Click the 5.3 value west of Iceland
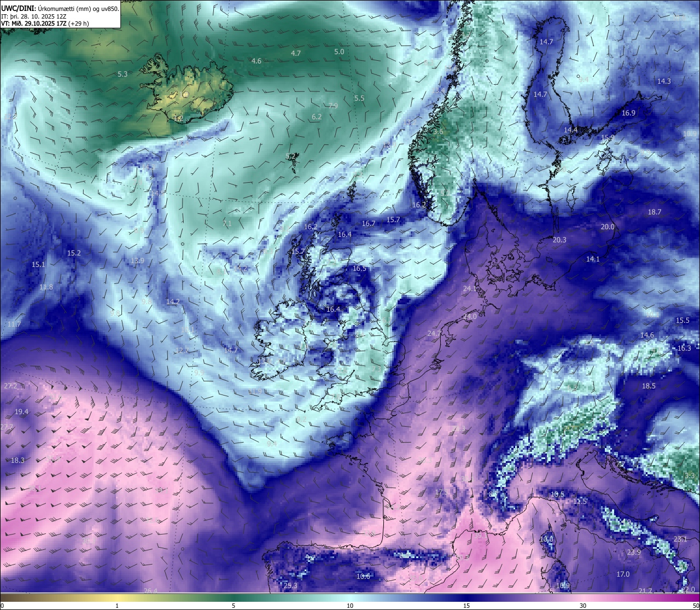This screenshot has width=700, height=610. pyautogui.click(x=122, y=74)
